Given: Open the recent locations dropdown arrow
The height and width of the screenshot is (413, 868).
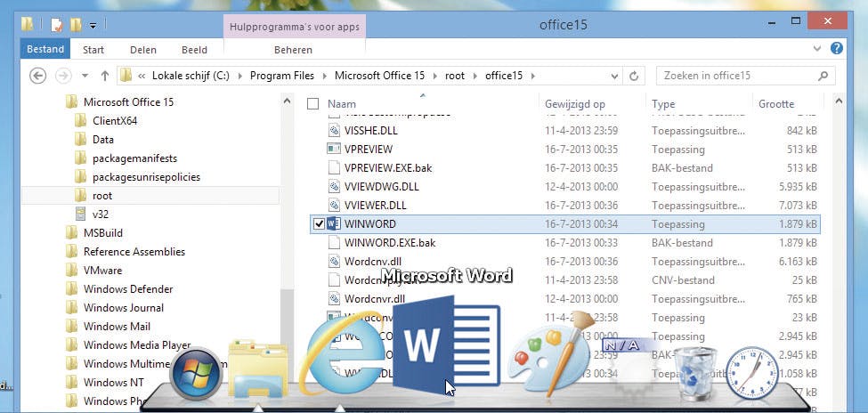Looking at the screenshot, I should pyautogui.click(x=85, y=76).
